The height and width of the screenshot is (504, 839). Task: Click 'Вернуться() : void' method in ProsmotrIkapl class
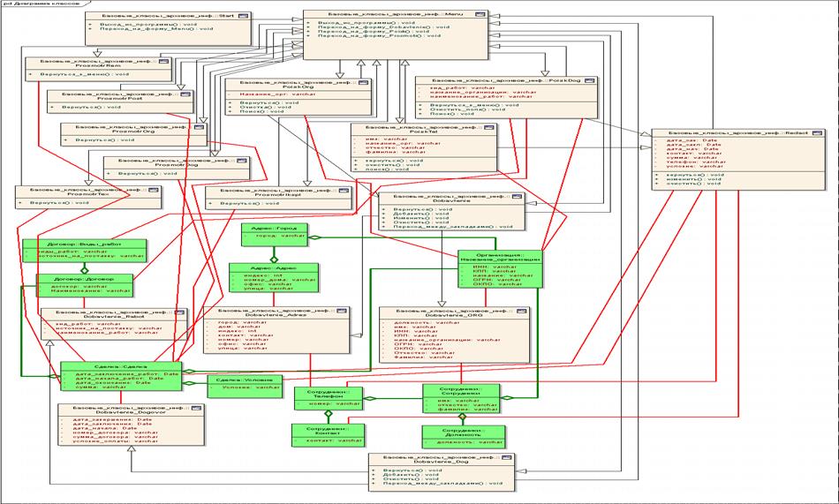249,203
